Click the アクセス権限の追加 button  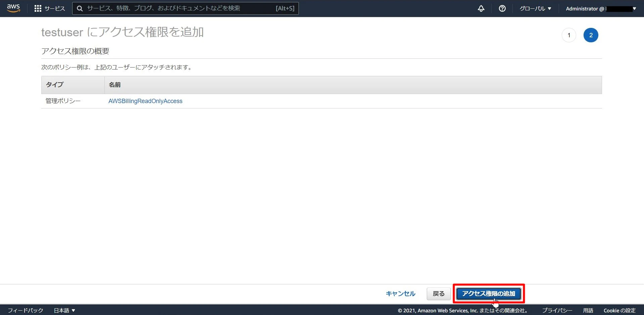click(489, 294)
